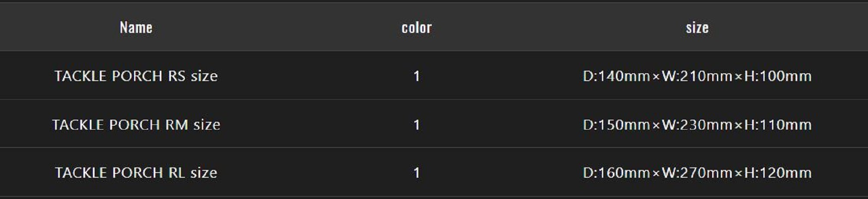Click the color count for RL size
This screenshot has width=868, height=199.
(x=417, y=173)
